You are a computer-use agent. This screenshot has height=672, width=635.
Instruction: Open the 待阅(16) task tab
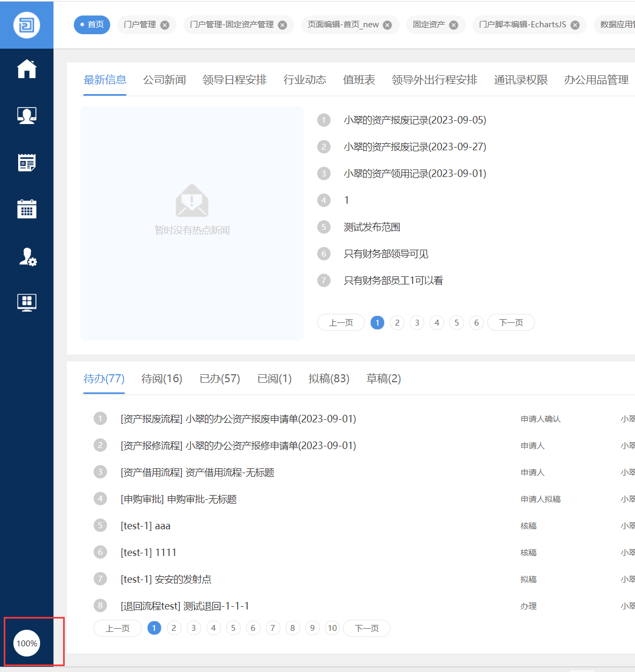tap(162, 379)
